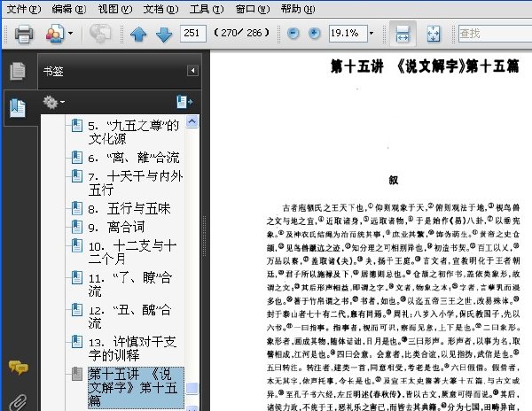Expand the collaborate icon dropdown arrow
Screen dimensions: 532x411
[x=71, y=33]
